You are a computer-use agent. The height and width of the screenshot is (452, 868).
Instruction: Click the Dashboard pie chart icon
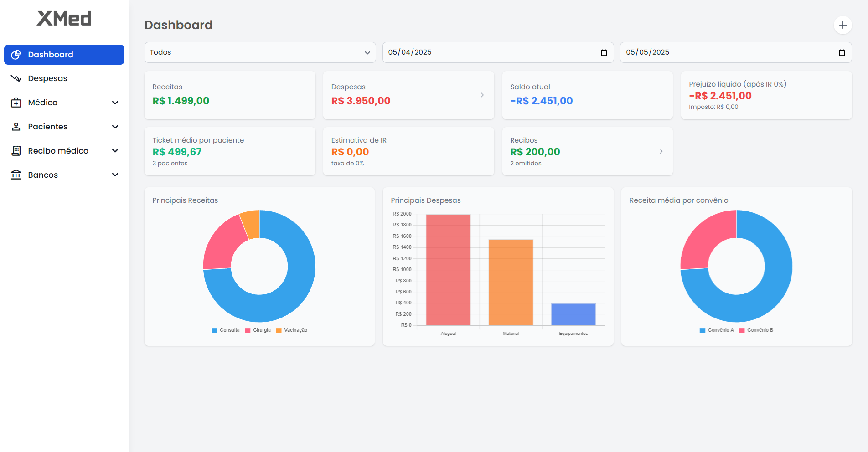[16, 55]
